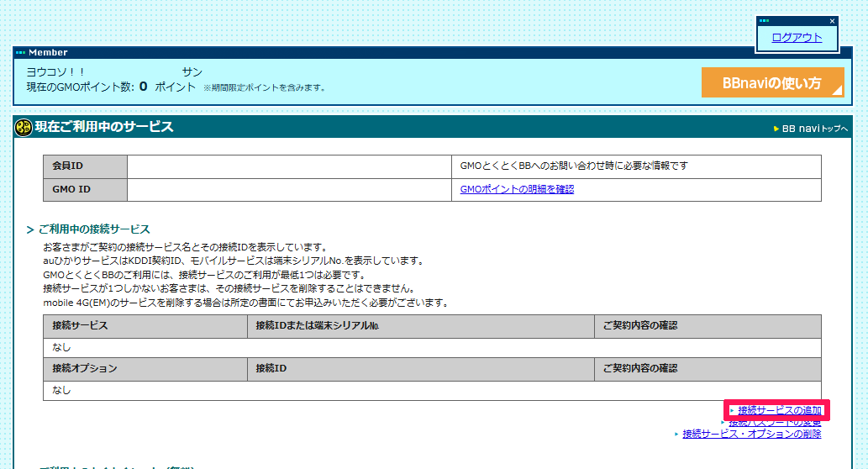Click the ヨウコソ！！ greeting text
The image size is (868, 469).
point(55,72)
